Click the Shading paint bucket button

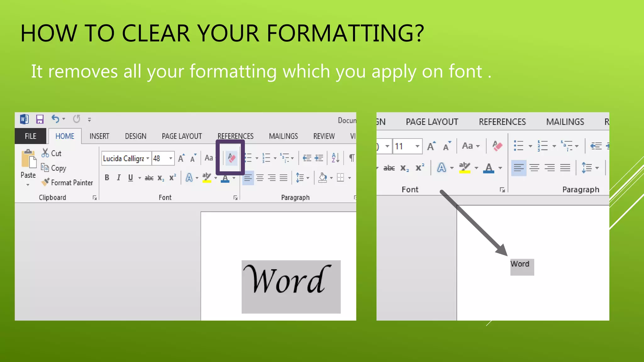click(x=323, y=178)
